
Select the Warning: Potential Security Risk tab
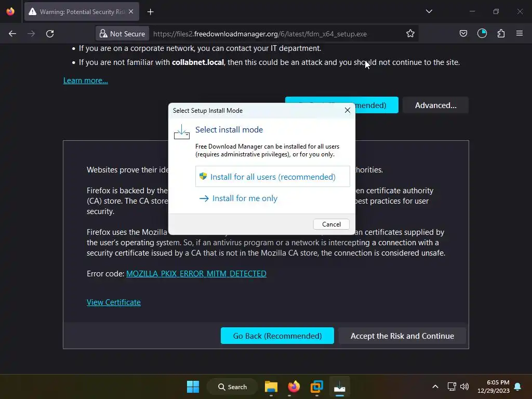point(82,11)
